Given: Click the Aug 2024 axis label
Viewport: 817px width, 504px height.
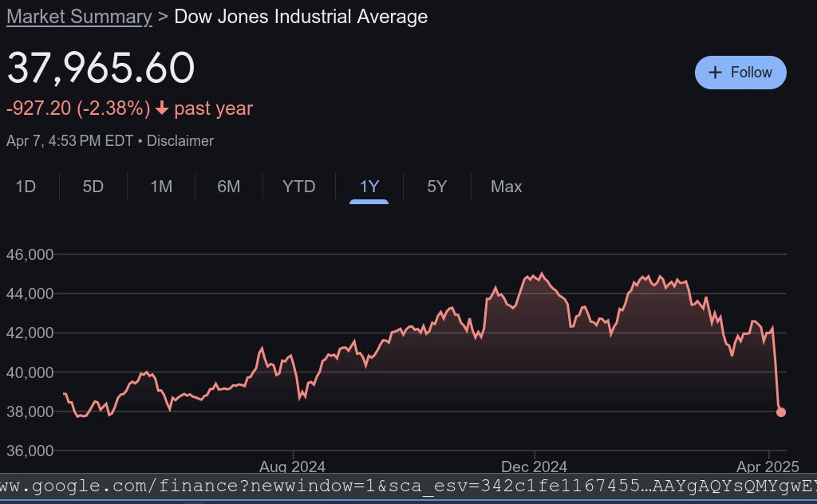Looking at the screenshot, I should coord(292,466).
